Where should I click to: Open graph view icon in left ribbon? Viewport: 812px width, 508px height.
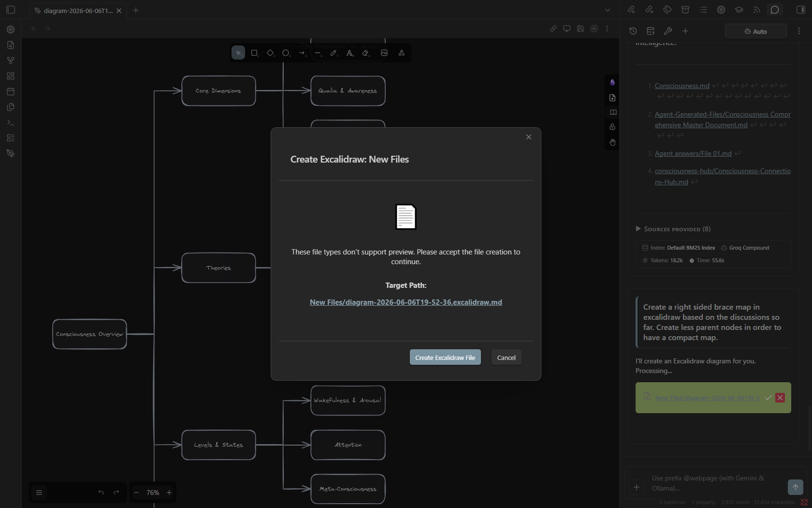point(11,60)
